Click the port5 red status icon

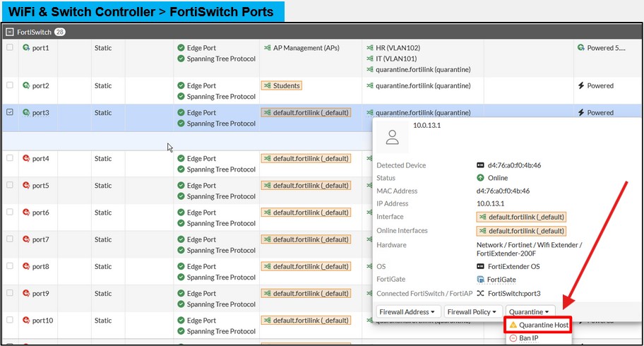26,185
